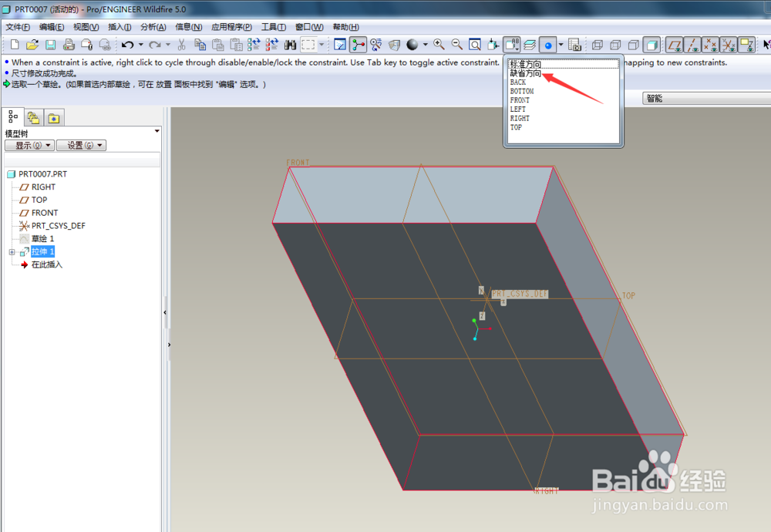Switch to the model tree tab icon
Screen dimensions: 771x532
(x=13, y=117)
